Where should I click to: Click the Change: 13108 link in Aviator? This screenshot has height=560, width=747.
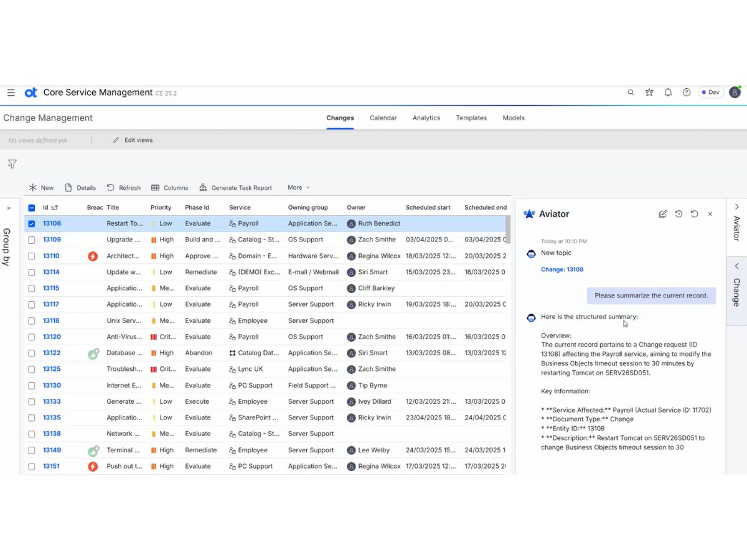[x=562, y=269]
